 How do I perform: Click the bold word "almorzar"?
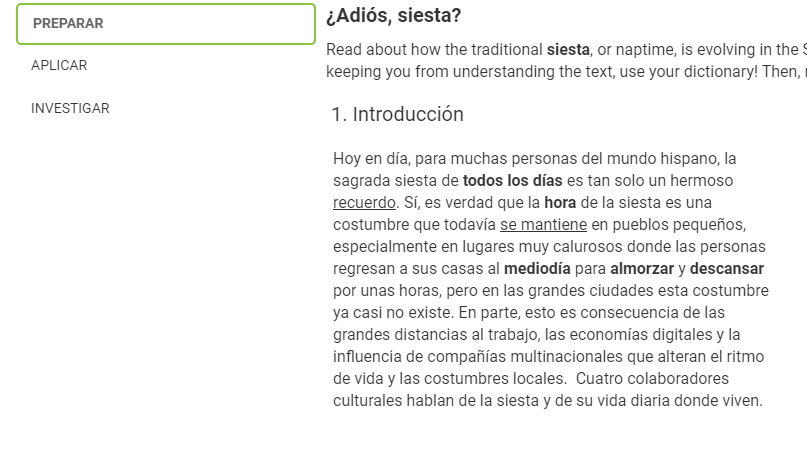coord(642,268)
